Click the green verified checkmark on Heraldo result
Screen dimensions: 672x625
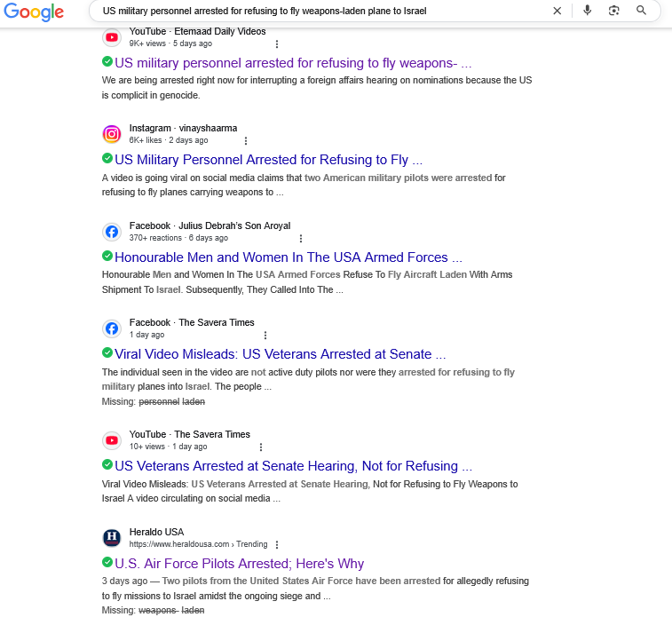pos(107,563)
